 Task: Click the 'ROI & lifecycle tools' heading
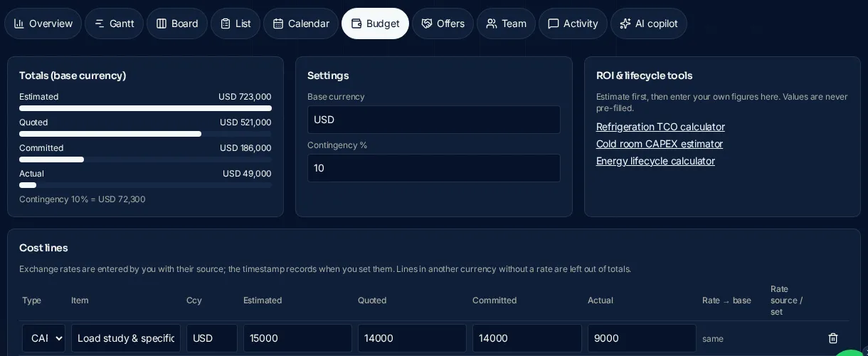coord(644,75)
